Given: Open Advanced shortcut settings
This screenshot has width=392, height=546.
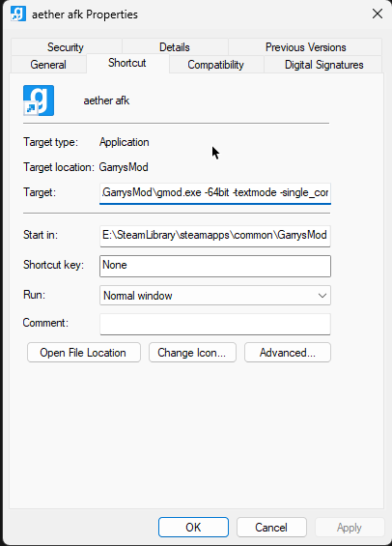Looking at the screenshot, I should (288, 353).
